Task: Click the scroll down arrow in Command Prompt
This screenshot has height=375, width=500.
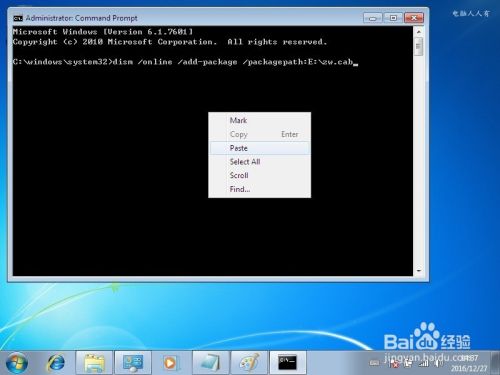Action: coord(419,271)
